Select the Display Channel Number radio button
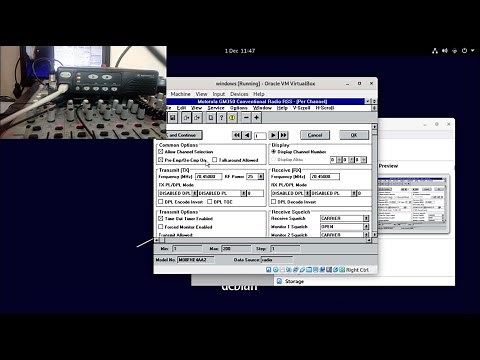Viewport: 480px width, 360px height. point(274,151)
